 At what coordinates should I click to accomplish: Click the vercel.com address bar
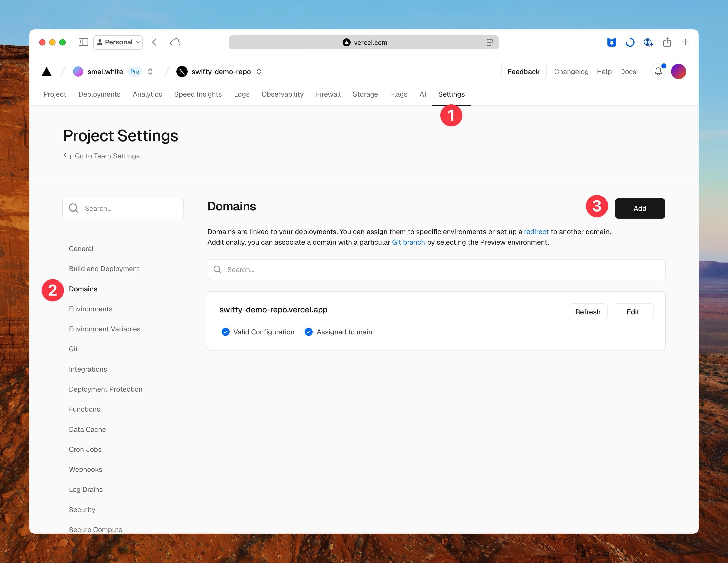pos(364,42)
